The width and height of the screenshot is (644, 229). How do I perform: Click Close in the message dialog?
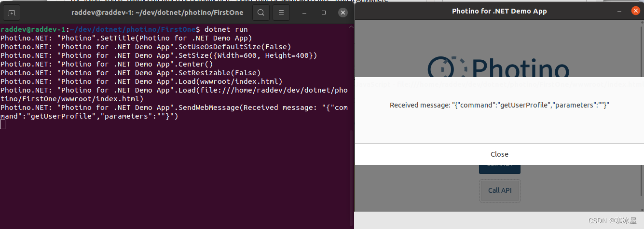[499, 154]
